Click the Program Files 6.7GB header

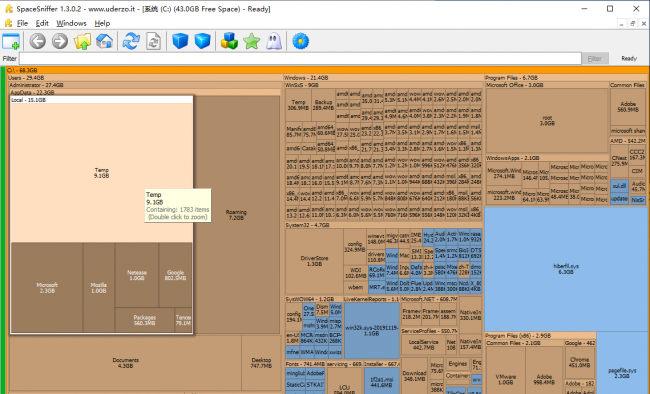click(x=566, y=78)
